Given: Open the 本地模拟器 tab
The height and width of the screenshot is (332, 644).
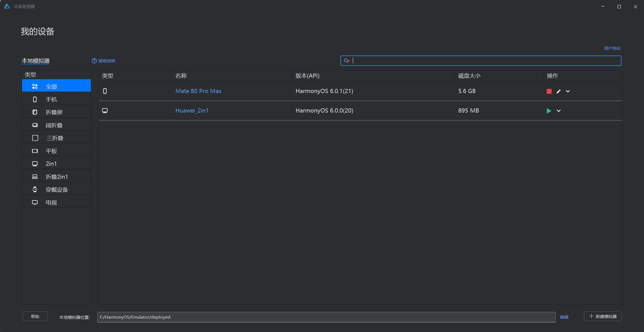Looking at the screenshot, I should click(x=36, y=61).
